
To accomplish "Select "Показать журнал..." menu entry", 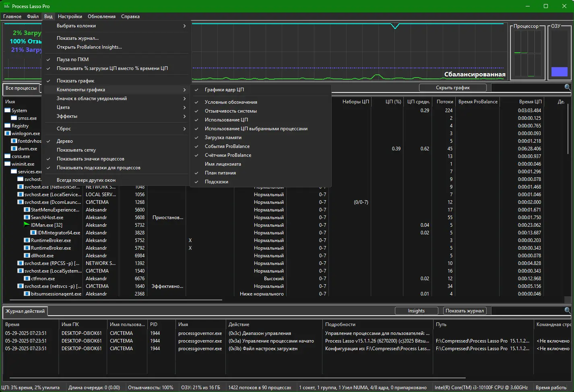I will [x=78, y=38].
